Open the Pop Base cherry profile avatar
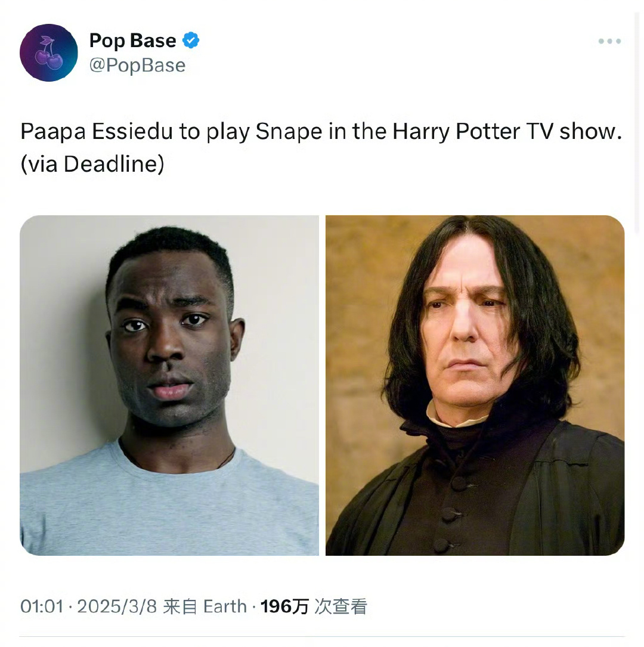The width and height of the screenshot is (644, 647). point(49,52)
